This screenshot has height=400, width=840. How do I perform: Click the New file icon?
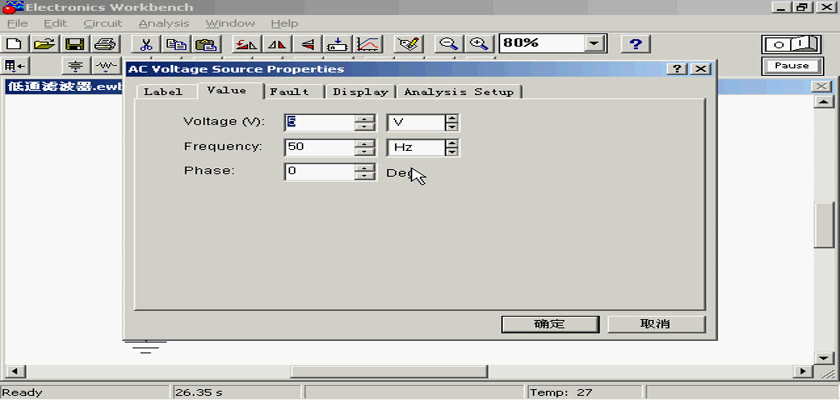coord(15,44)
